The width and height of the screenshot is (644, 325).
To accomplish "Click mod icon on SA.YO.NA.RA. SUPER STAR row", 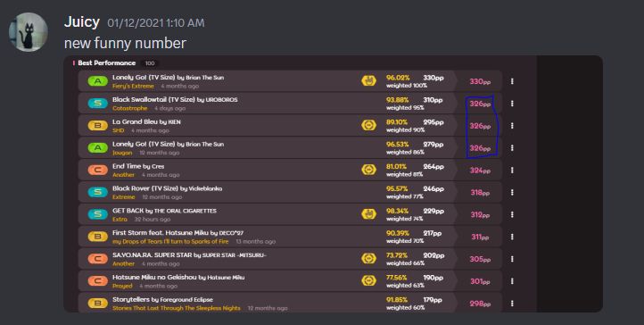I will click(x=368, y=258).
